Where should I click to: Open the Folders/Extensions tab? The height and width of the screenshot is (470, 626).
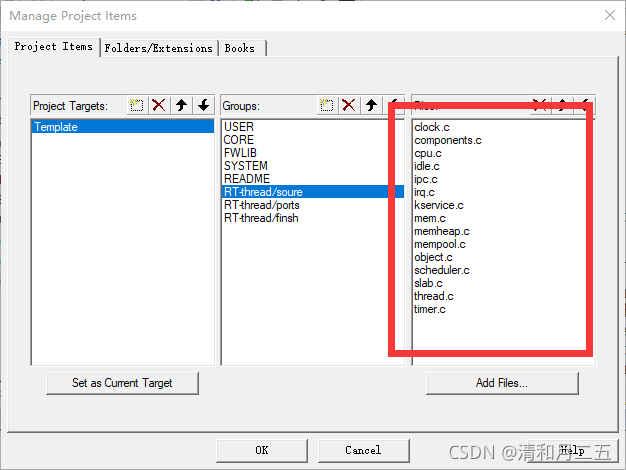tap(158, 48)
